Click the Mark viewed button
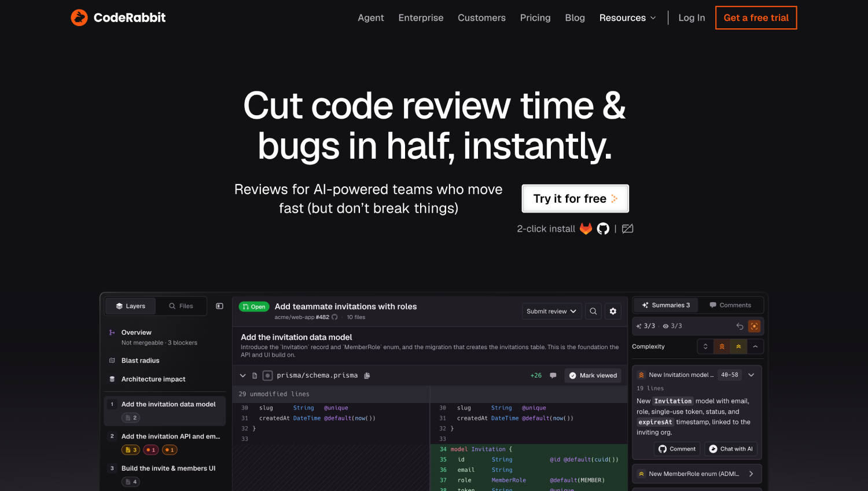 pyautogui.click(x=593, y=375)
